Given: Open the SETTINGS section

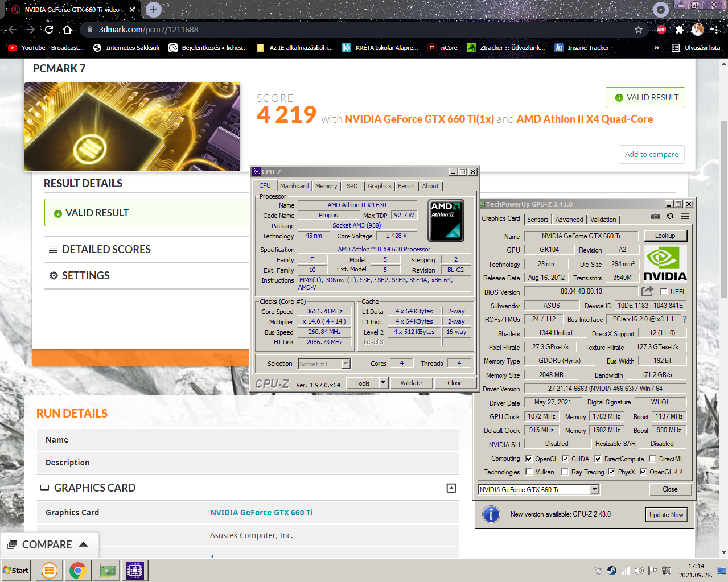Looking at the screenshot, I should point(85,275).
